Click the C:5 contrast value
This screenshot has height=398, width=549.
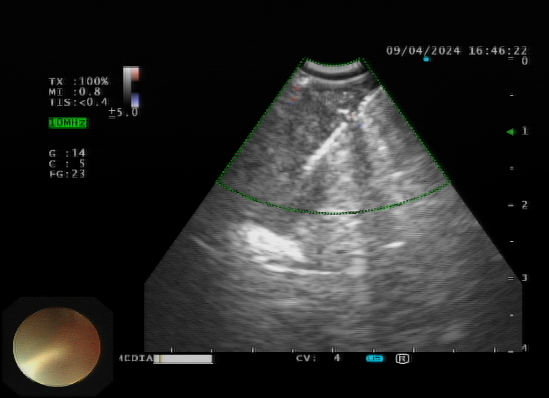click(x=67, y=163)
